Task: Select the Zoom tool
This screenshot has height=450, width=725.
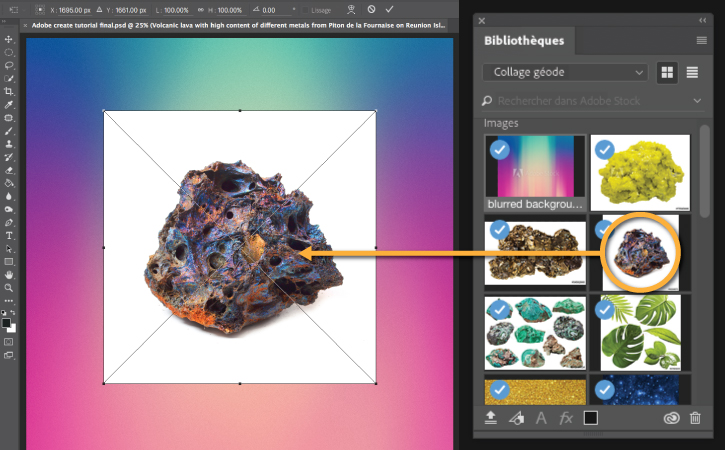Action: pyautogui.click(x=8, y=288)
